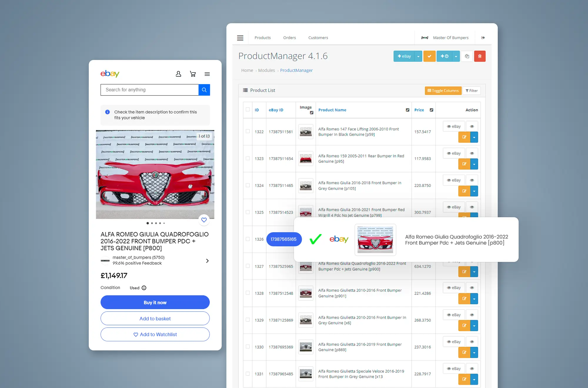Click the Search for anything field

coord(150,90)
